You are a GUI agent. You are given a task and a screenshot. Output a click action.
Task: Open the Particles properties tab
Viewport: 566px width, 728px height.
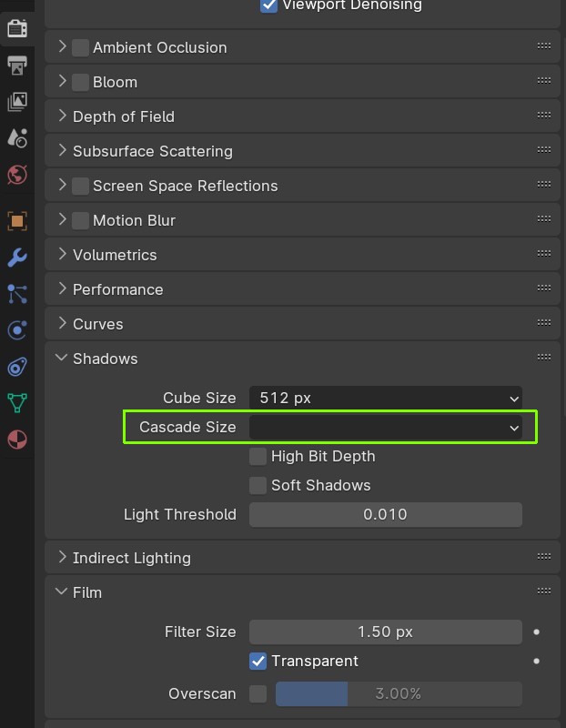pos(17,294)
